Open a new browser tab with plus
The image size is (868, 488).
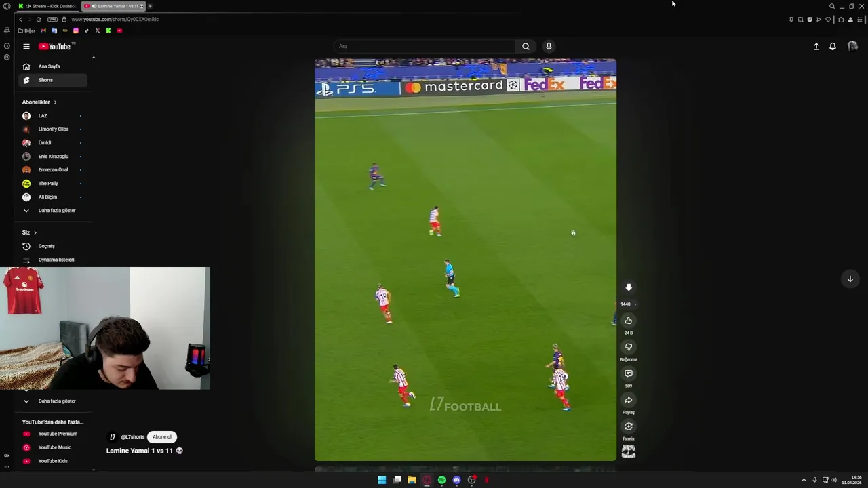[x=150, y=6]
